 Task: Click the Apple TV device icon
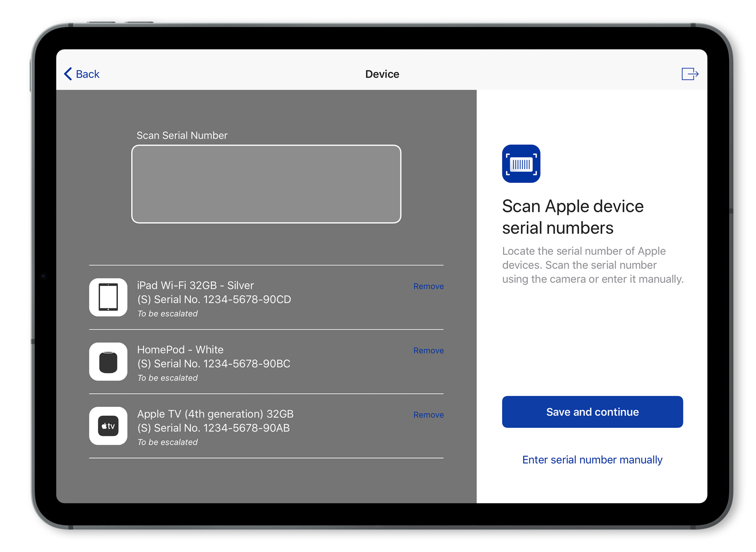pyautogui.click(x=108, y=426)
